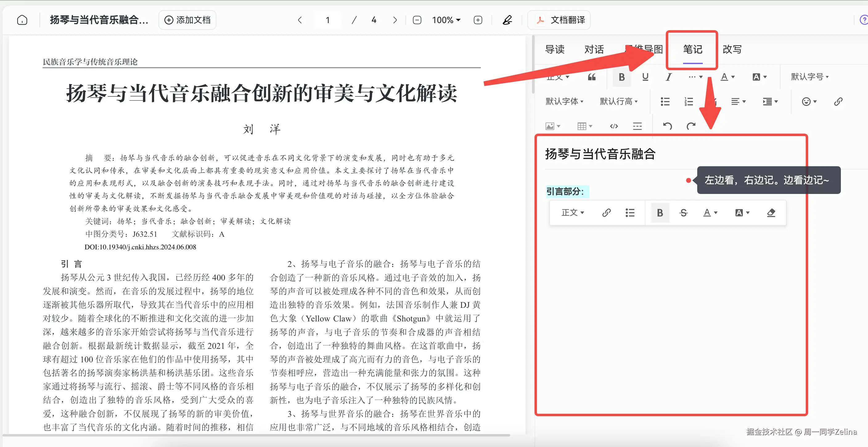Switch to the 笔记 tab
Screen dimensions: 868x447
coord(691,50)
